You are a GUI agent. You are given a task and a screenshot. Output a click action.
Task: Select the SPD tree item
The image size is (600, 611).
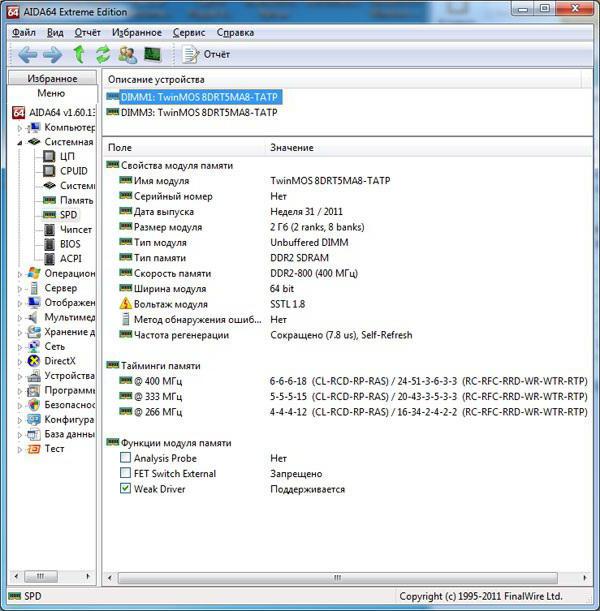[60, 215]
